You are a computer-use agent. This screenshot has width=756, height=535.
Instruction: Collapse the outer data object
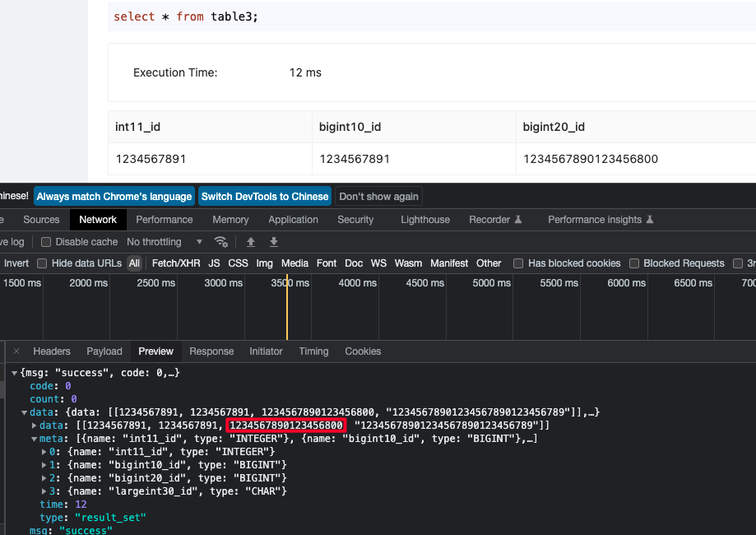[x=24, y=412]
